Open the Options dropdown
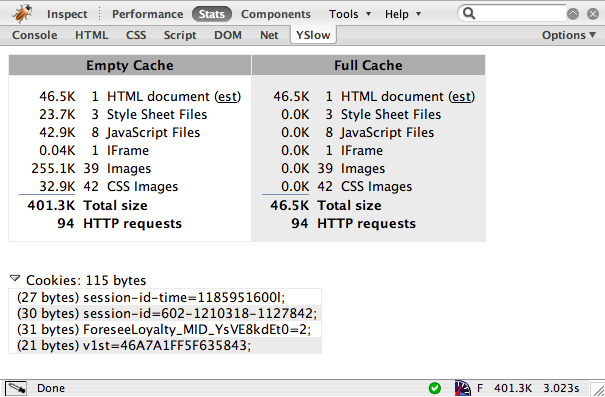Screen dimensions: 605x397 coord(569,35)
